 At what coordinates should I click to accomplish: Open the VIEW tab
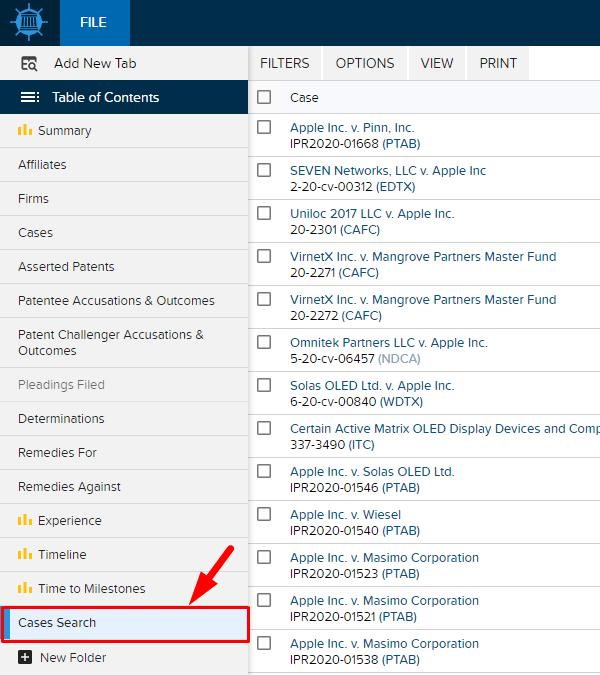coord(437,63)
